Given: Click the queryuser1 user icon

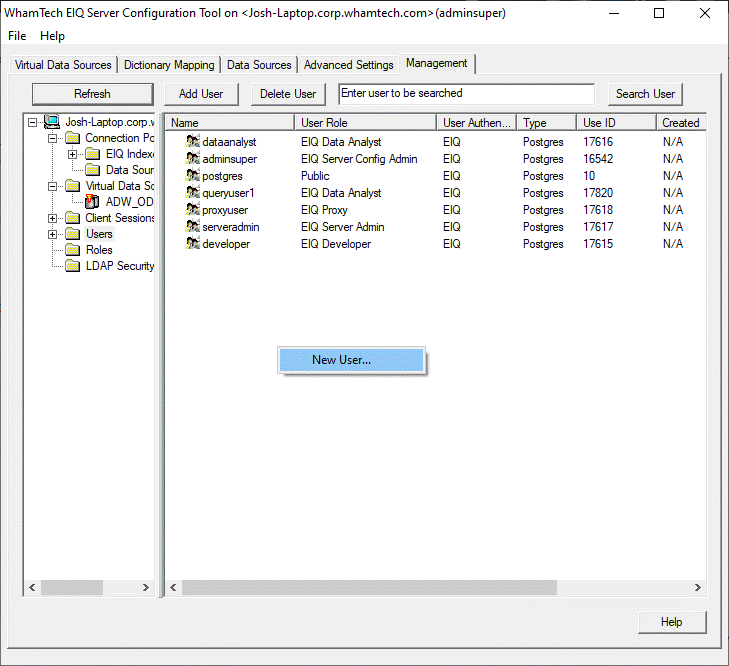Looking at the screenshot, I should (x=192, y=192).
